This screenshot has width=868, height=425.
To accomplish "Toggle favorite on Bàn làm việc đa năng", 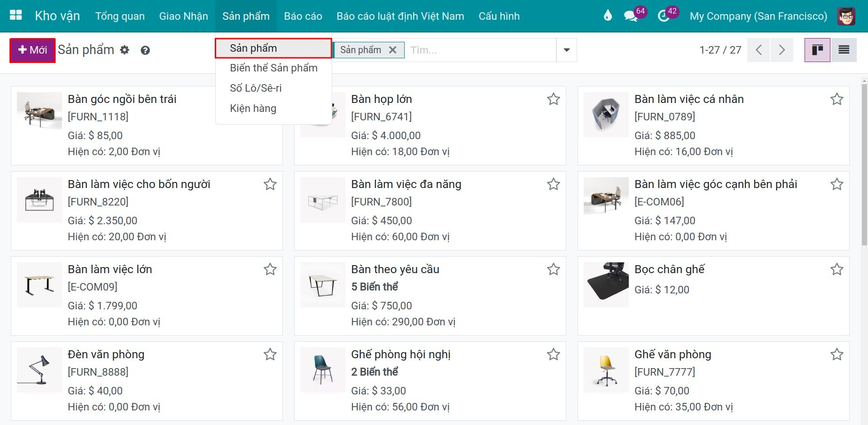I will click(554, 184).
